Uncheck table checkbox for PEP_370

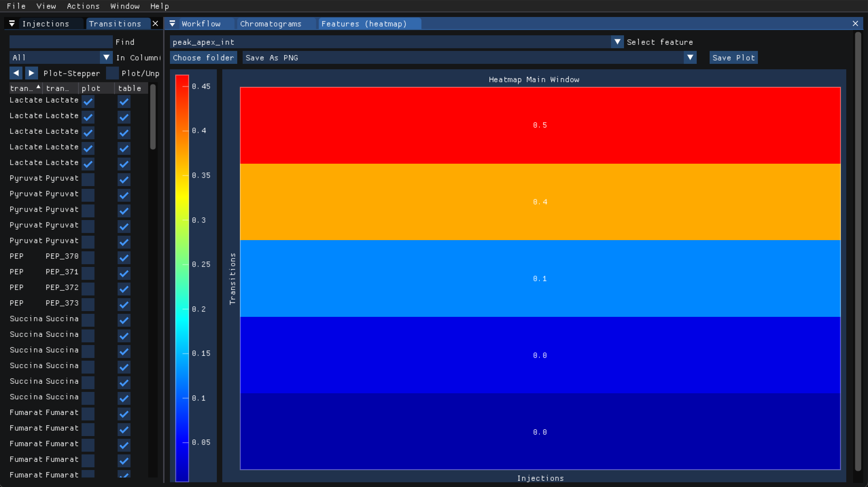pos(124,257)
